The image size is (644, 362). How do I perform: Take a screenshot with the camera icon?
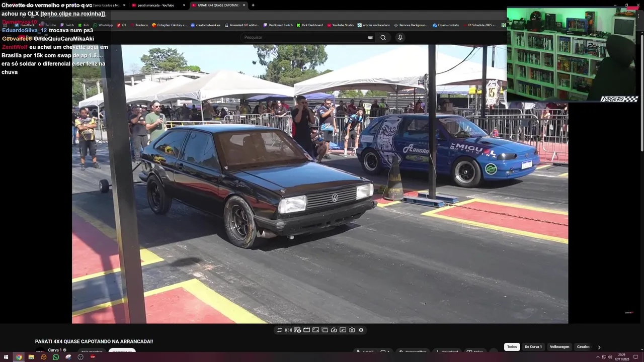coord(352,330)
